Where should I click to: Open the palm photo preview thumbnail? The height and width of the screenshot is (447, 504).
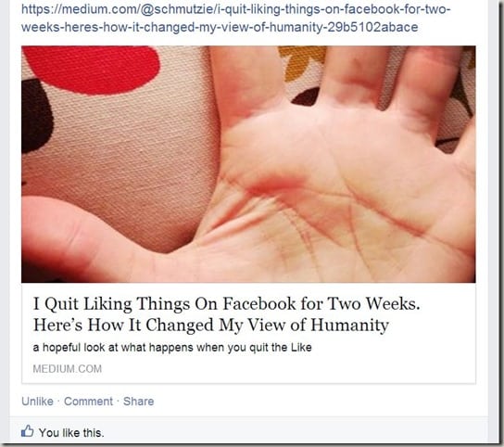pos(248,164)
